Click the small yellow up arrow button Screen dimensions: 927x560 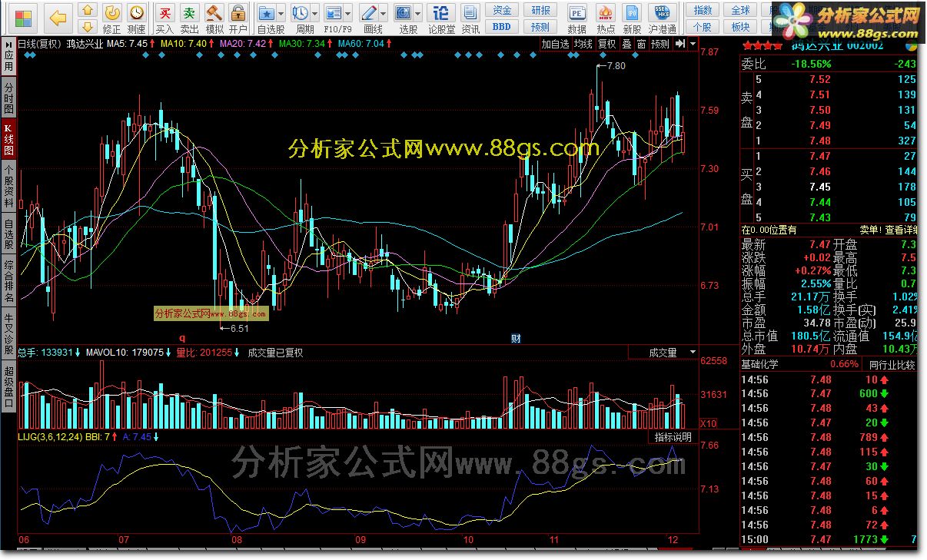(89, 11)
